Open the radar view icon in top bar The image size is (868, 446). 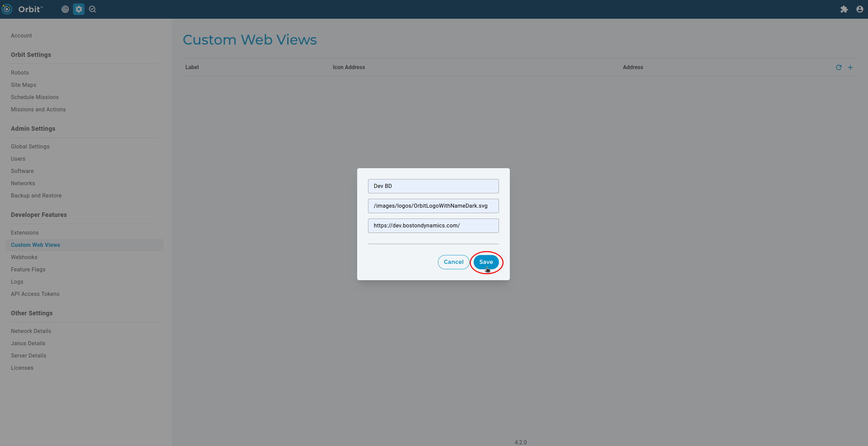[65, 9]
